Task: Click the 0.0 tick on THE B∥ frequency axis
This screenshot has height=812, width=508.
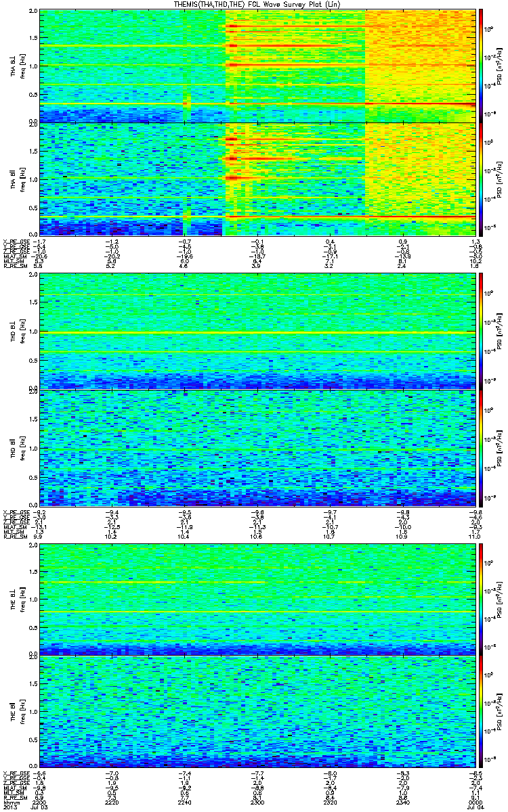Action: (34, 765)
